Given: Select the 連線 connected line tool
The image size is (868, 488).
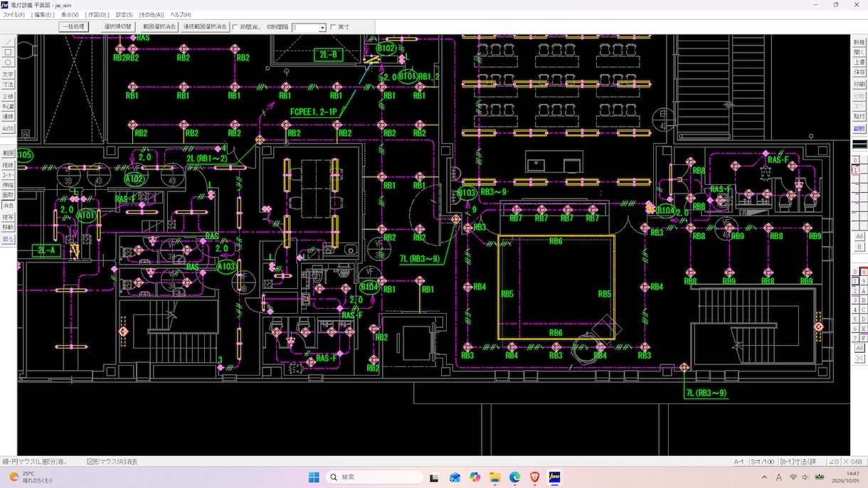Looking at the screenshot, I should pyautogui.click(x=9, y=117).
